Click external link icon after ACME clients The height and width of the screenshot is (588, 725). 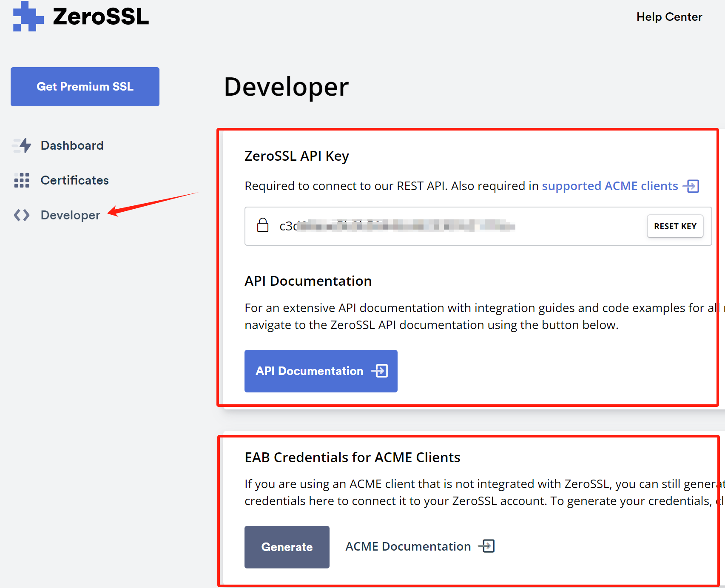691,186
